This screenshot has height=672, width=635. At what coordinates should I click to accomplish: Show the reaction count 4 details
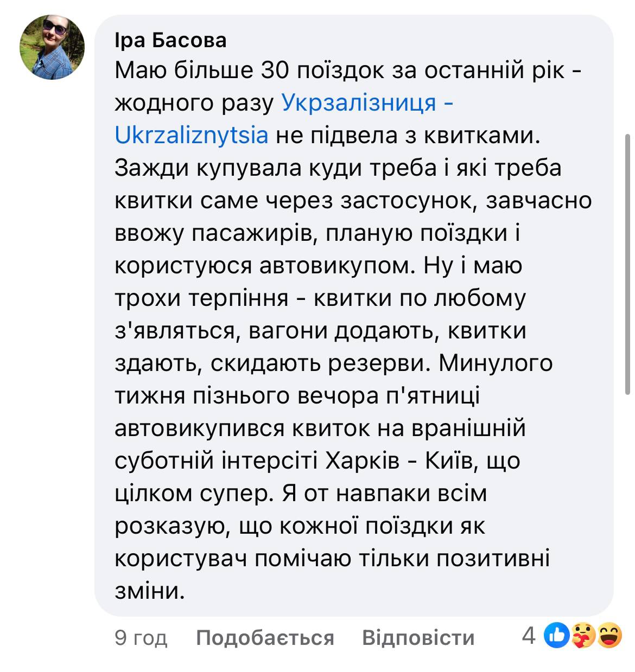pos(529,636)
